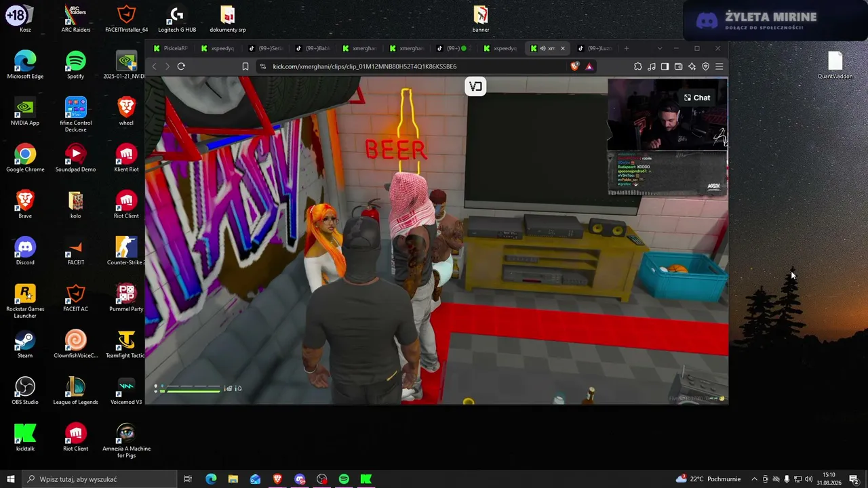Open the notification center icon
This screenshot has height=488, width=868.
coord(854,479)
